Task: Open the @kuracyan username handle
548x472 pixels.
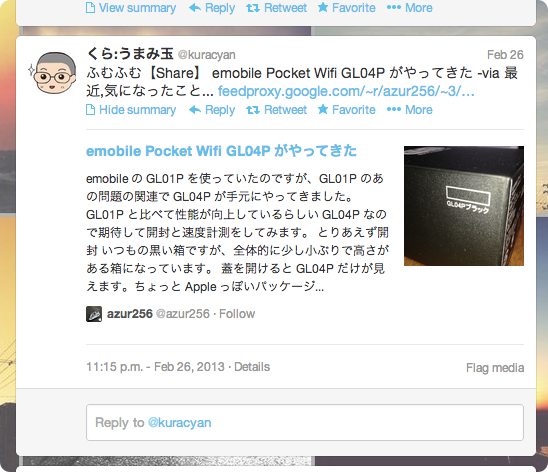Action: tap(207, 55)
